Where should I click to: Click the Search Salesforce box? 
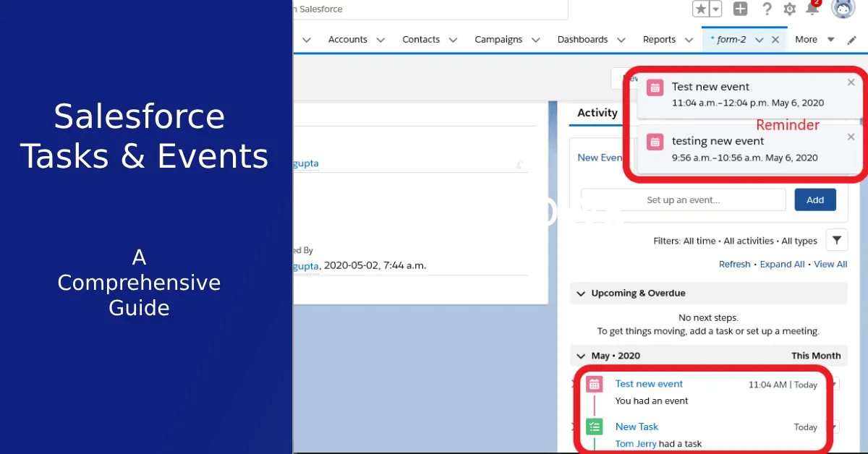tap(430, 9)
